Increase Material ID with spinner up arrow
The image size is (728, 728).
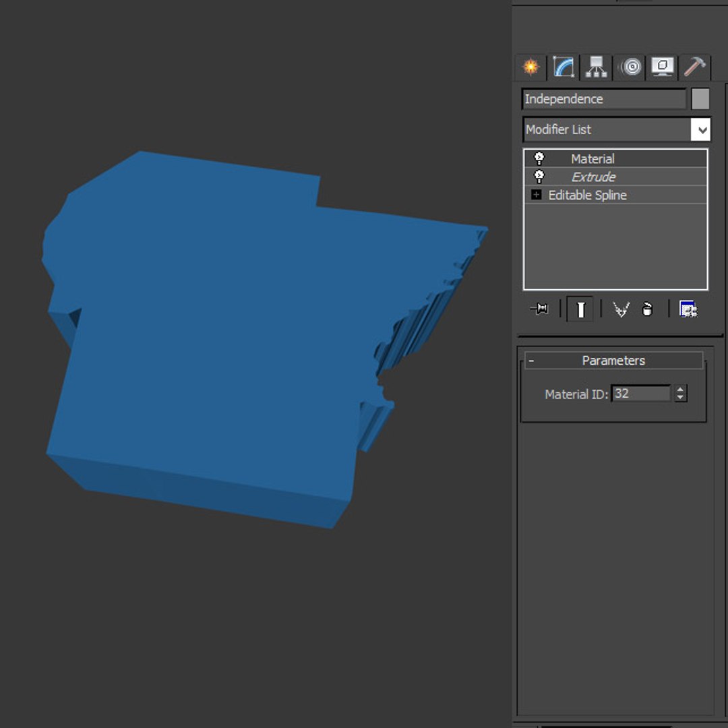point(680,390)
